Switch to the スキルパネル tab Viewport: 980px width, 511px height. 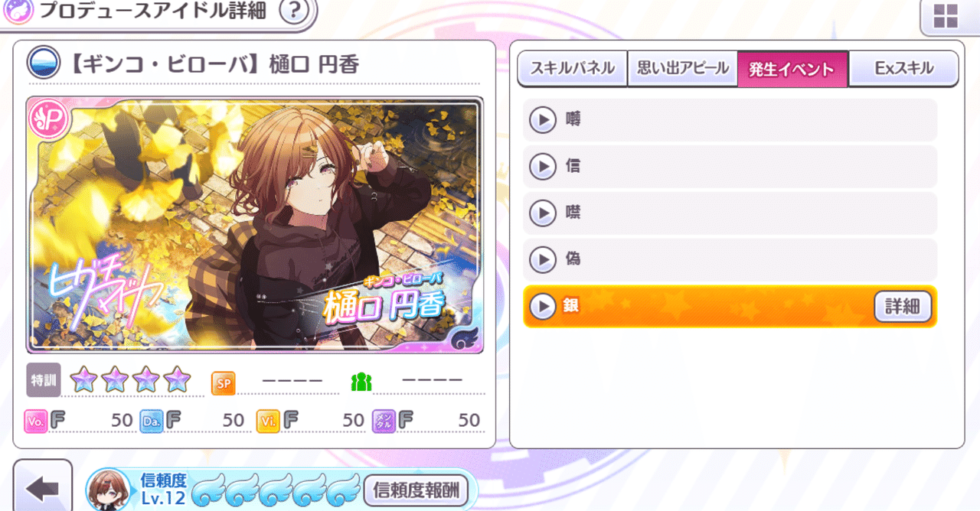[573, 69]
